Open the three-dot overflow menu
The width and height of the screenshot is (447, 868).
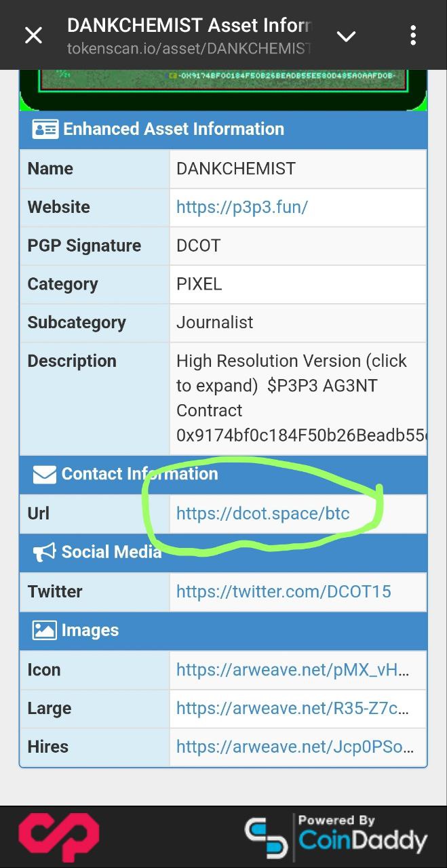[x=413, y=35]
